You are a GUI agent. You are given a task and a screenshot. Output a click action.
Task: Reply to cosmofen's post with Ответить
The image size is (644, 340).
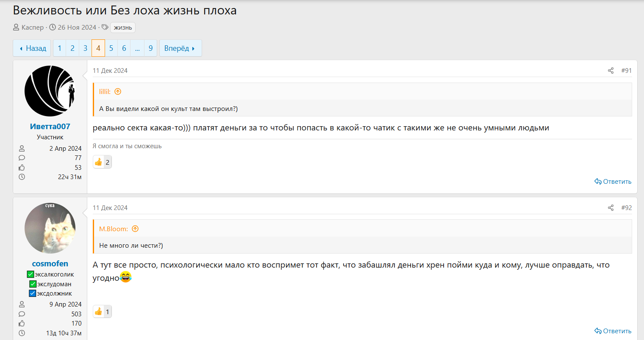coord(613,331)
